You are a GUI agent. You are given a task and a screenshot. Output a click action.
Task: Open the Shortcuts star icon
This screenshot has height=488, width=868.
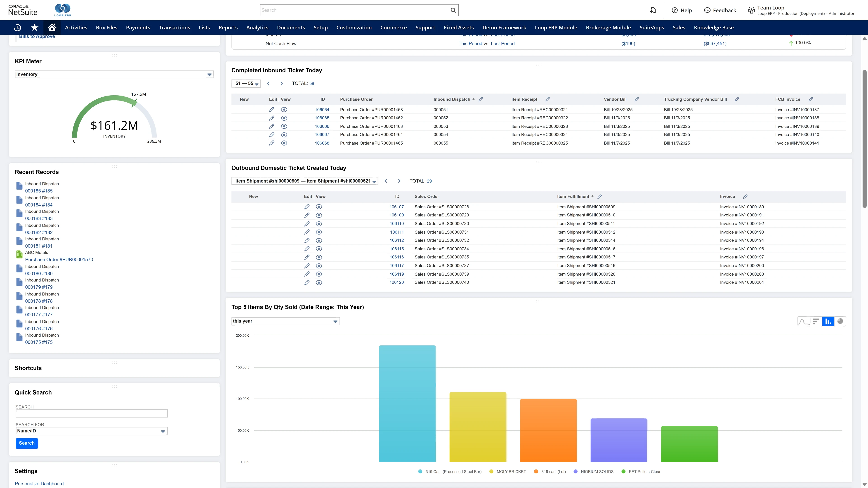pyautogui.click(x=35, y=28)
